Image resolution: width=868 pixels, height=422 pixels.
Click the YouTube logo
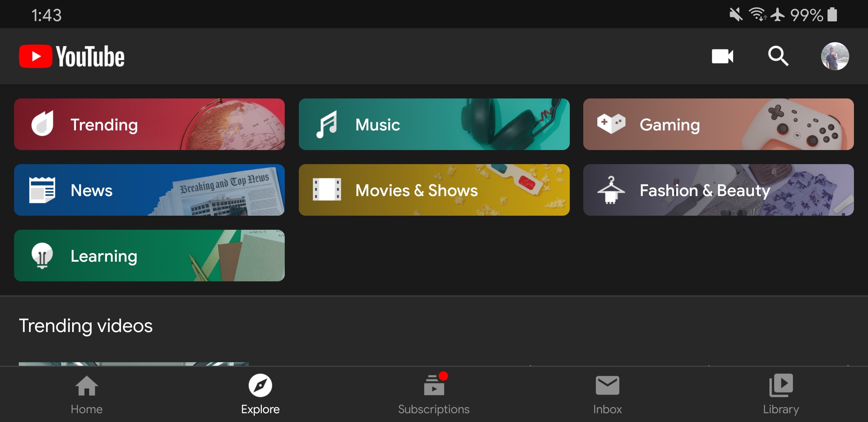point(72,56)
